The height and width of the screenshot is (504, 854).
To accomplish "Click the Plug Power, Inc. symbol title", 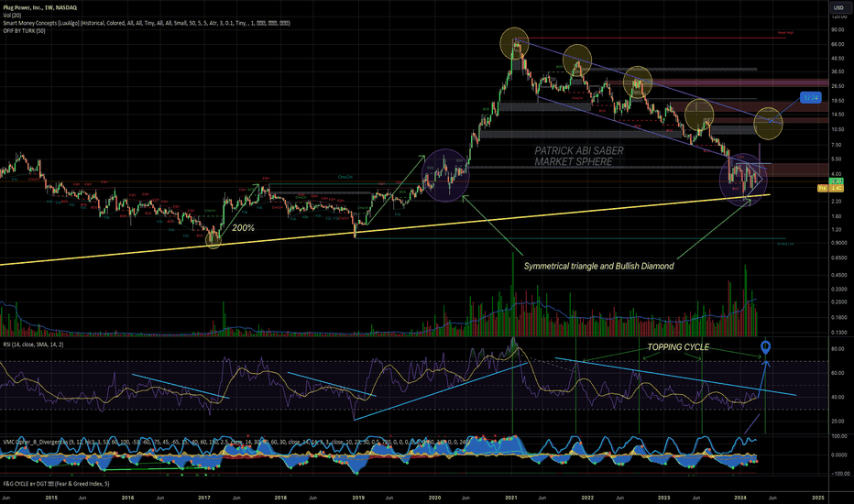I will pos(39,7).
